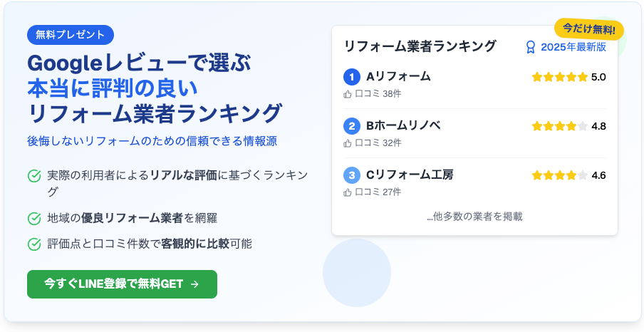Viewport: 644px width, 332px height.
Task: Click the award ribbon icon near 2025年最新版
Action: tap(531, 47)
